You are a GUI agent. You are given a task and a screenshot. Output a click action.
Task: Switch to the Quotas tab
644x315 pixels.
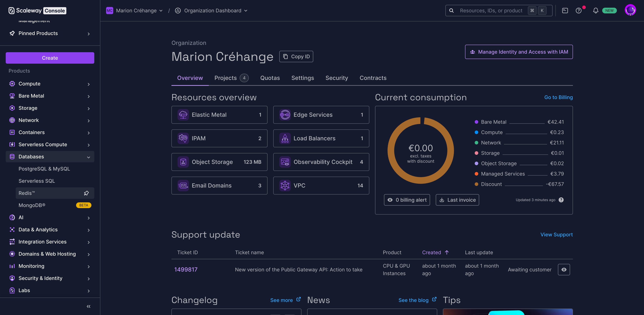tap(270, 78)
